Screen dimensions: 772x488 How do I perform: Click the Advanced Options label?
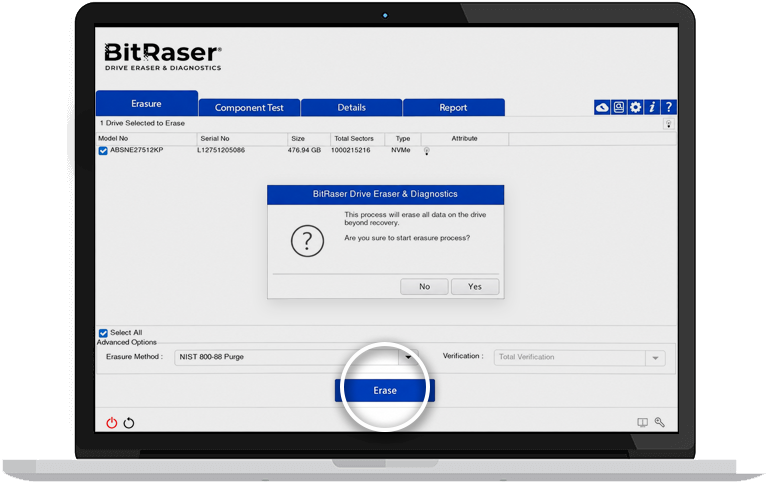click(127, 342)
